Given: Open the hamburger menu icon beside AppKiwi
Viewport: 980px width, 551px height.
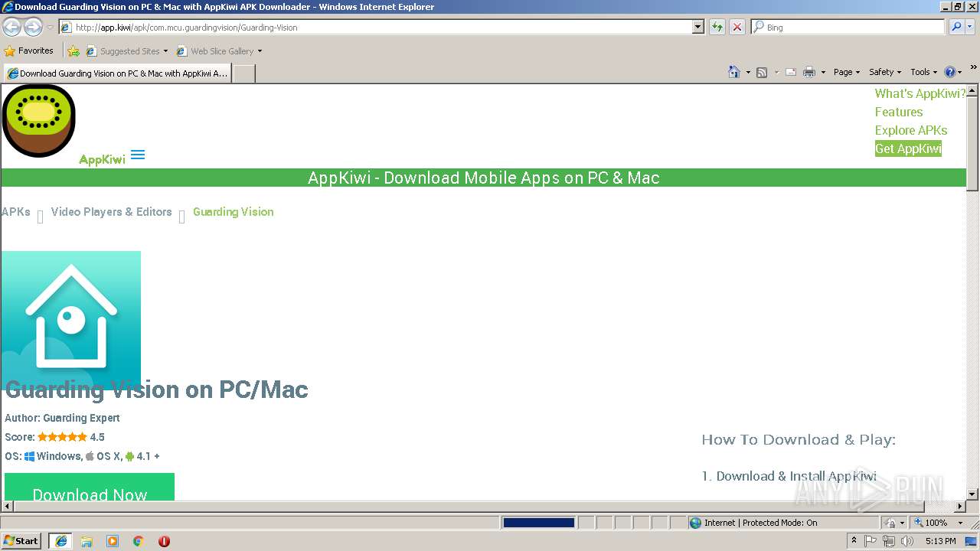Looking at the screenshot, I should [x=138, y=155].
